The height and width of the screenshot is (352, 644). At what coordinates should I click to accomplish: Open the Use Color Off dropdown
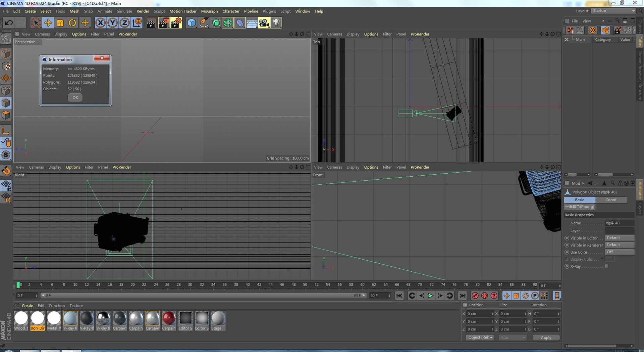tap(619, 252)
